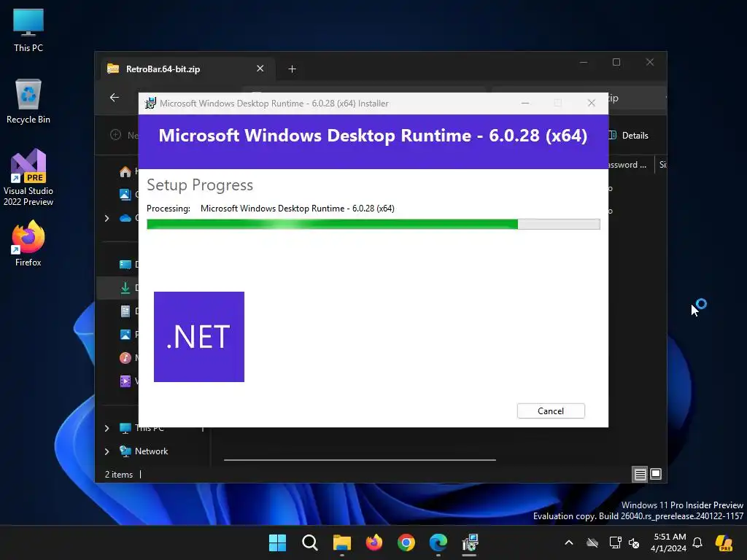
Task: Expand Network in navigation pane
Action: tap(107, 451)
